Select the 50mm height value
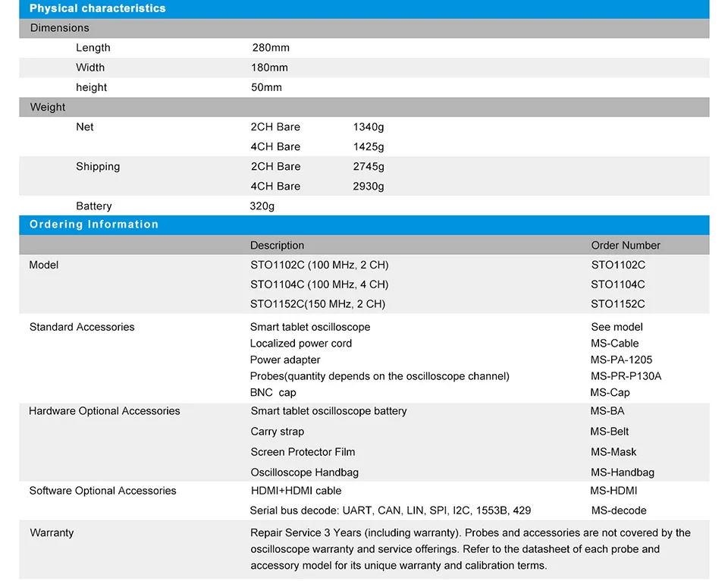 pos(266,88)
